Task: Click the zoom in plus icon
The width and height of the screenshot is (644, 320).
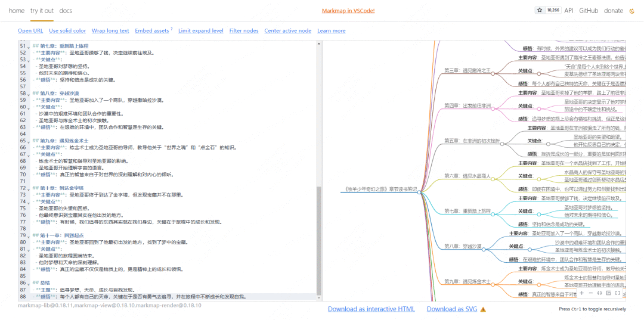Action: (582, 293)
